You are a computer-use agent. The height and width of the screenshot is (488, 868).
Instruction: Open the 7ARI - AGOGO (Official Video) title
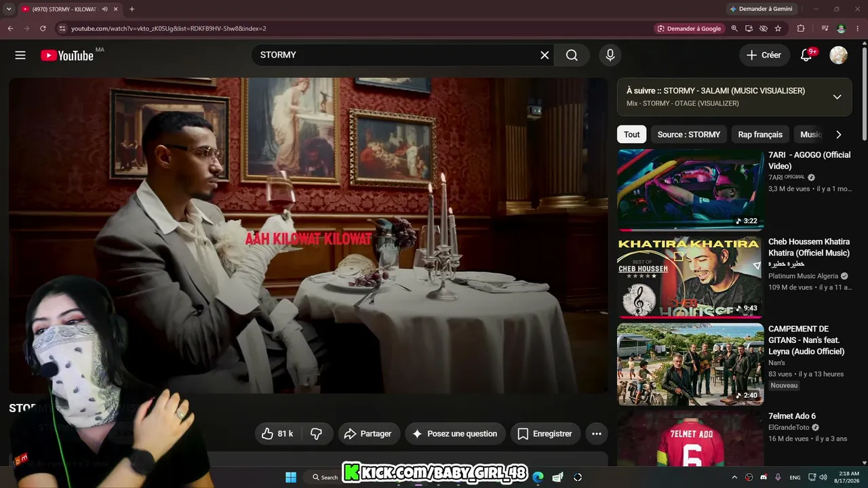[809, 161]
